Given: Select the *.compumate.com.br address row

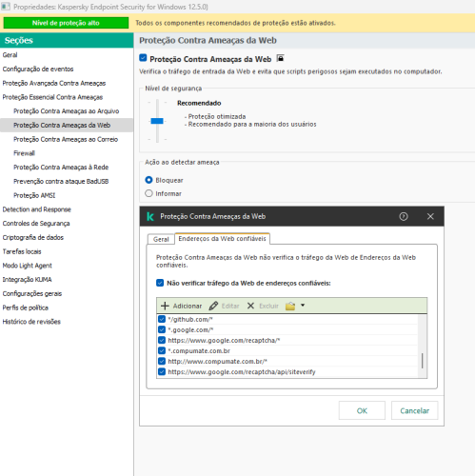Looking at the screenshot, I should pos(287,350).
